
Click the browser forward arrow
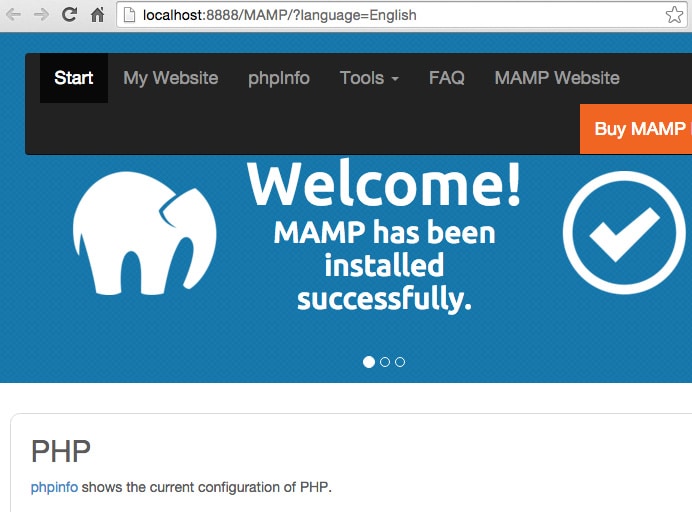(x=41, y=15)
